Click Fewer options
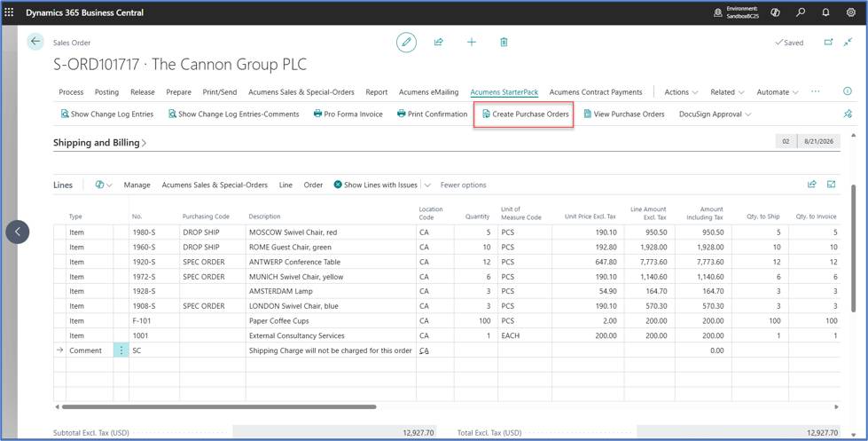 [x=464, y=185]
